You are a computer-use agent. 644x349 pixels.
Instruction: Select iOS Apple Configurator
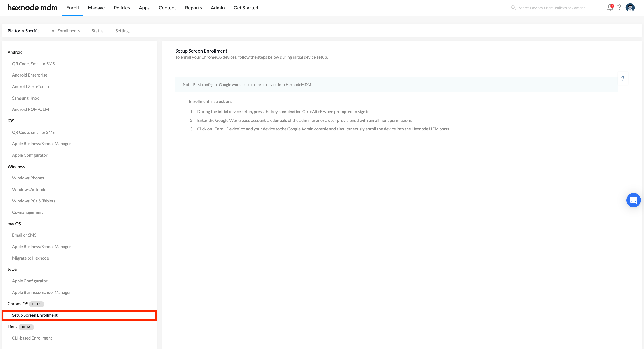[30, 155]
